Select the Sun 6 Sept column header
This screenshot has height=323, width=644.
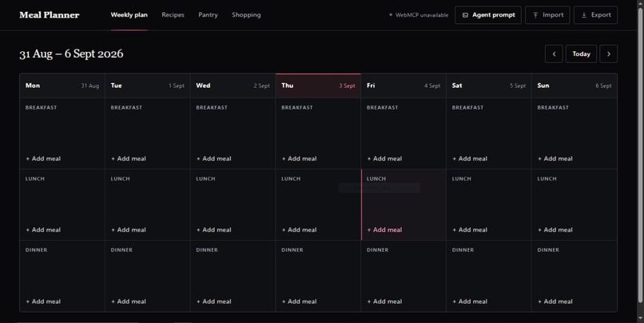(574, 86)
